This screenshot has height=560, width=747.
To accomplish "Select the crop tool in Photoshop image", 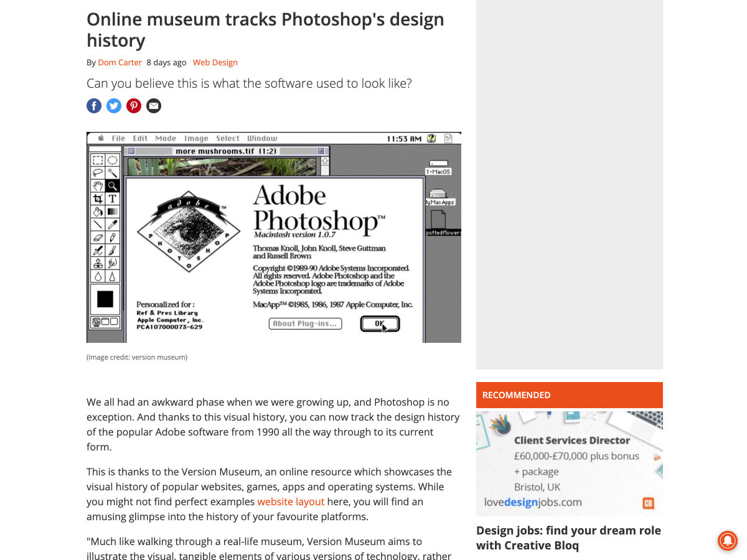I will 98,198.
